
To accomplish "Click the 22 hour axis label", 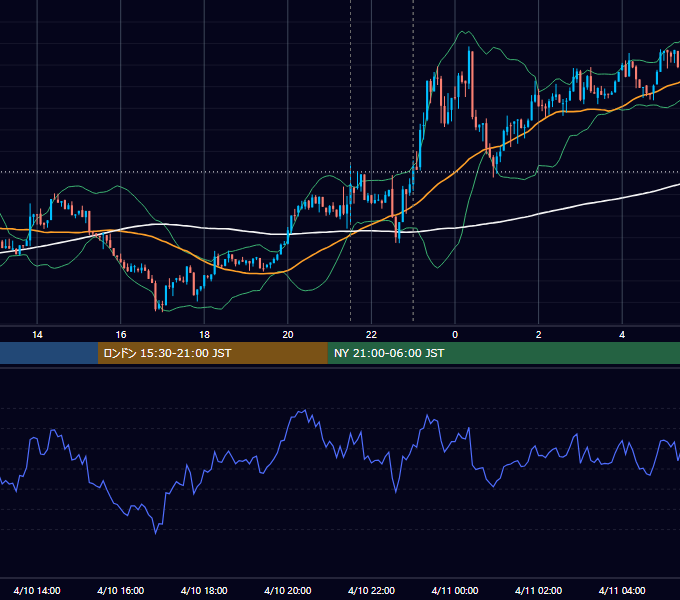I will pos(371,335).
